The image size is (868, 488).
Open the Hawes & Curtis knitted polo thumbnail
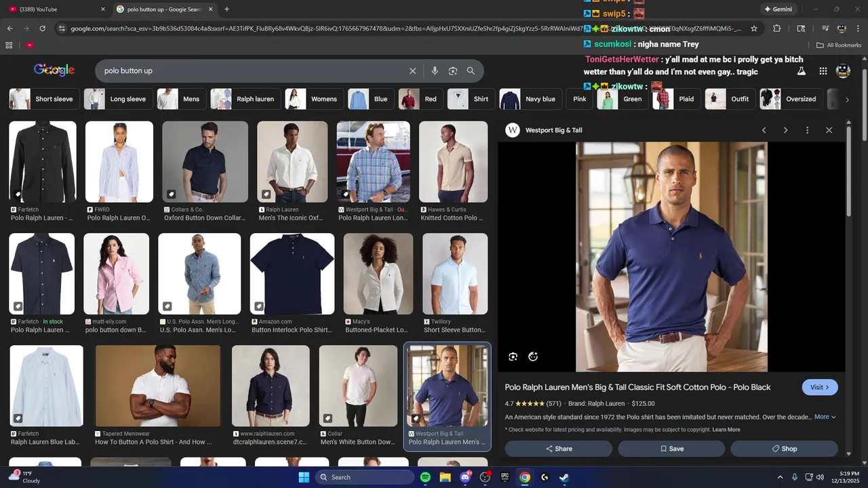click(x=453, y=162)
